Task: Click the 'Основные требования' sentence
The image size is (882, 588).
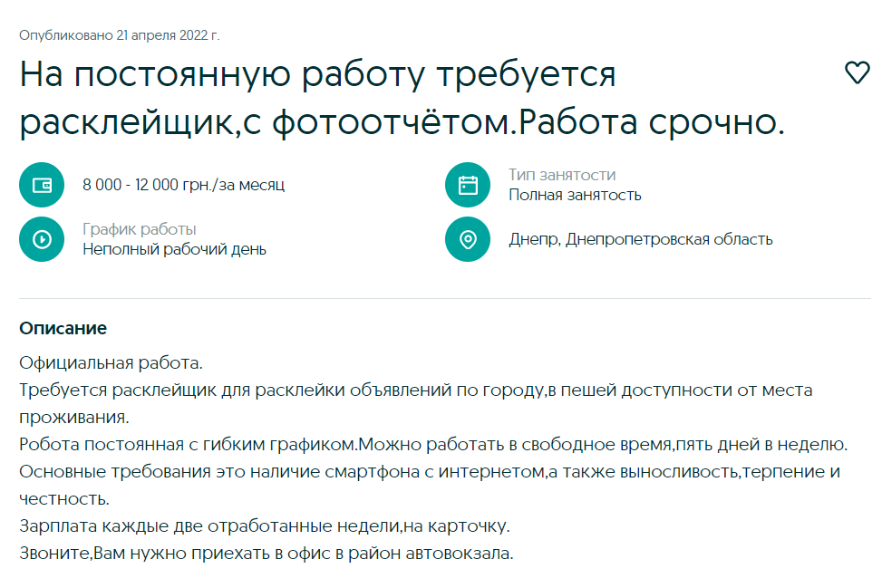Action: coord(429,472)
